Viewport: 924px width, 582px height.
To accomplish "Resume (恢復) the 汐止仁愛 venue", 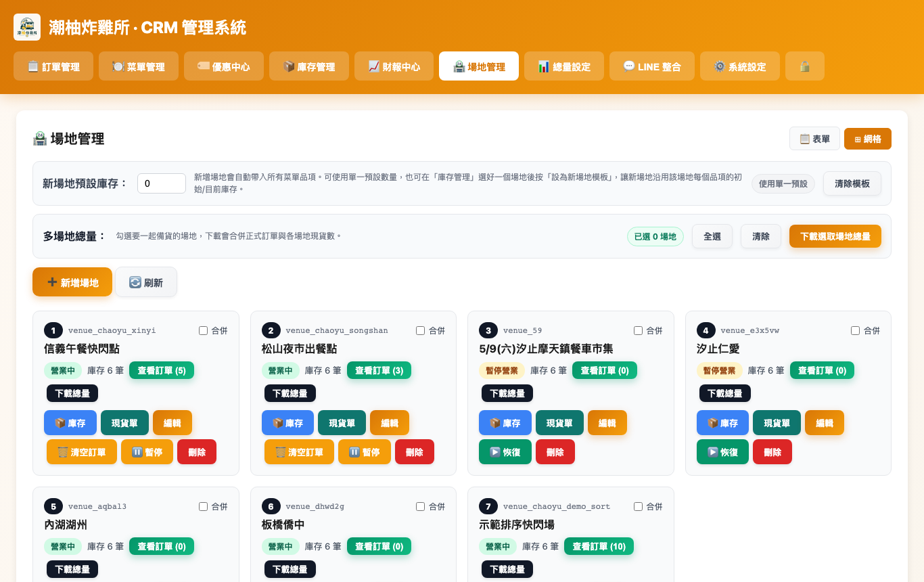I will click(x=722, y=452).
